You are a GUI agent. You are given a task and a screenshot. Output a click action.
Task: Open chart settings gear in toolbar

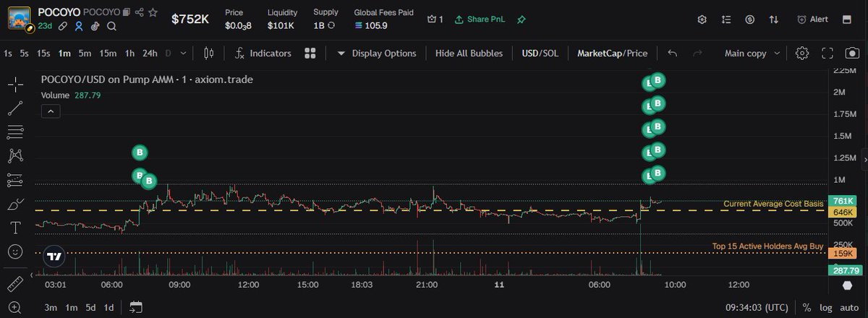(801, 53)
